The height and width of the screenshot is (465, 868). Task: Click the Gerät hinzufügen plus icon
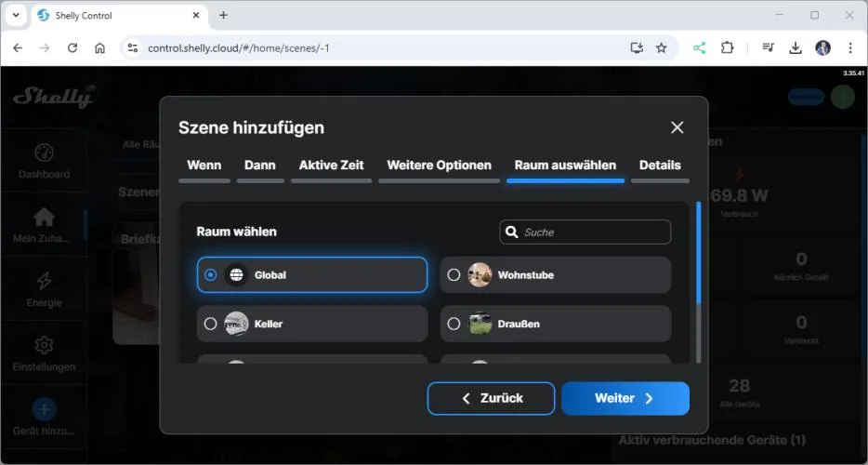click(x=44, y=409)
